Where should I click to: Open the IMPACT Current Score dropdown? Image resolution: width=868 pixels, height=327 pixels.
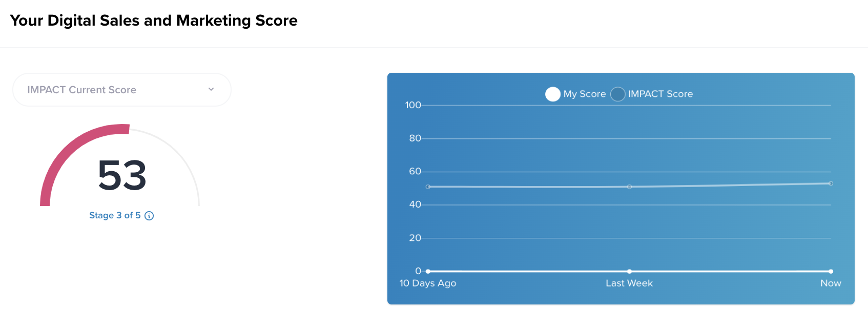pyautogui.click(x=122, y=90)
